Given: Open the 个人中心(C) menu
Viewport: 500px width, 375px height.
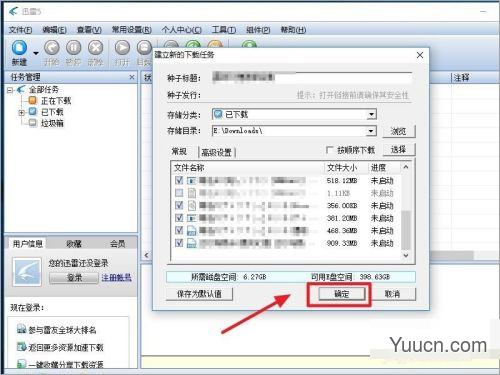Looking at the screenshot, I should click(181, 30).
